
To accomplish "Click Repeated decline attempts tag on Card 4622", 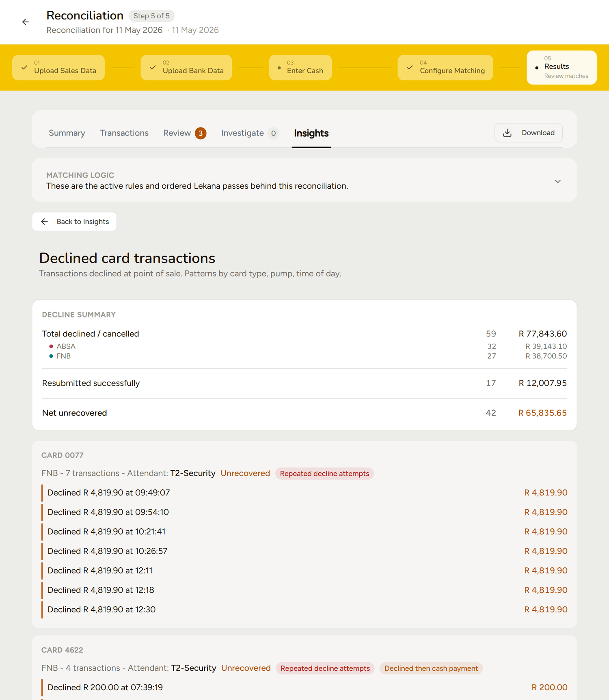I will 325,668.
